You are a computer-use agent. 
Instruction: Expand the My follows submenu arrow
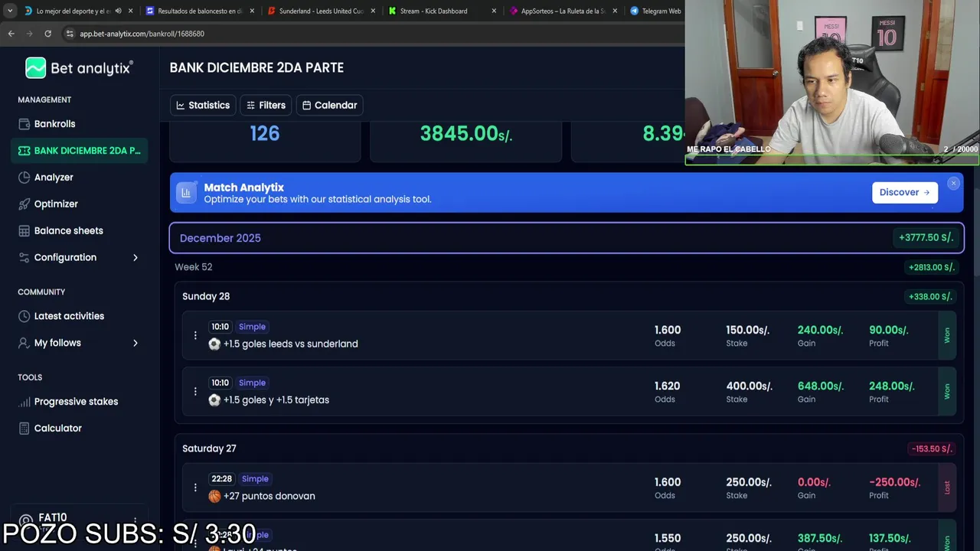(x=136, y=343)
